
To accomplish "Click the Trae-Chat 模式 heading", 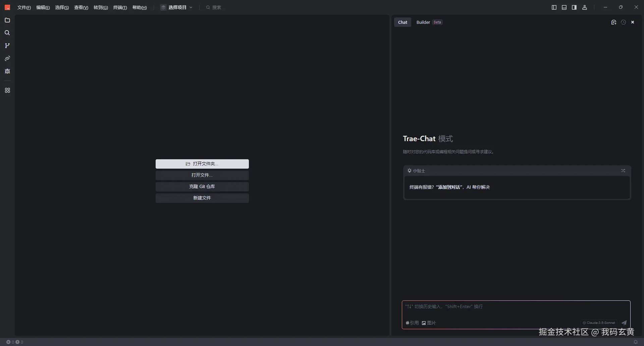I will (x=428, y=138).
